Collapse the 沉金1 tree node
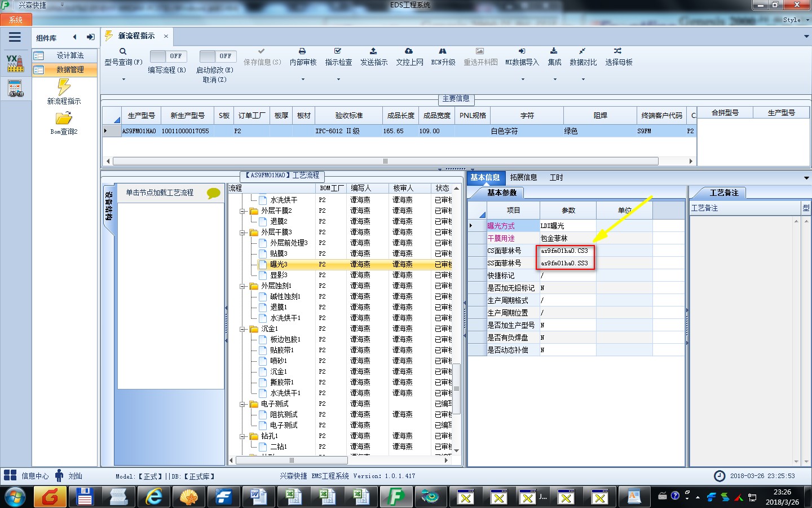 click(x=242, y=329)
